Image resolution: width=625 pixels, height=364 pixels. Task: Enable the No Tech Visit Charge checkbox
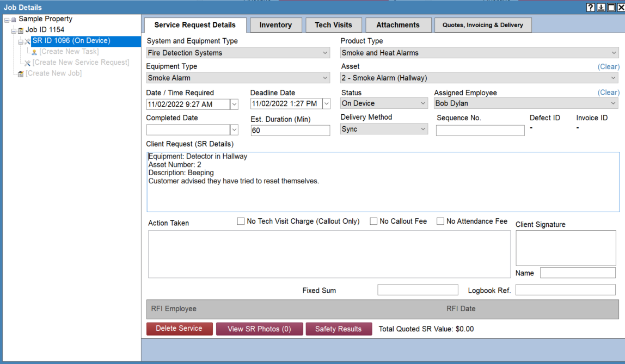(x=241, y=221)
